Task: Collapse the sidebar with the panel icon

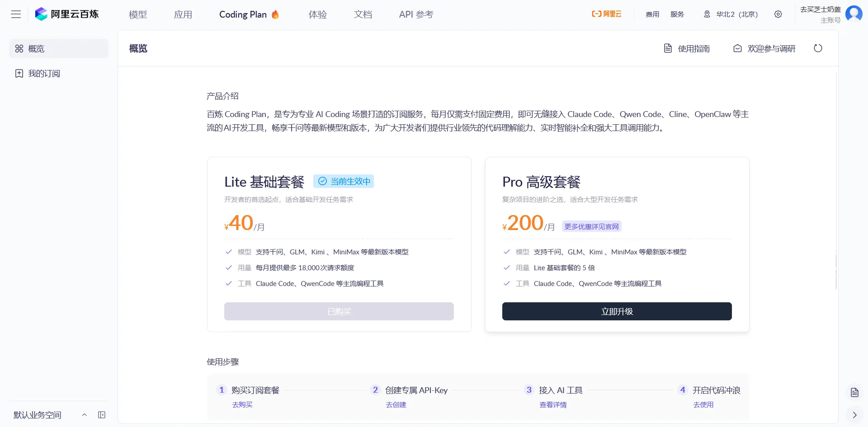Action: point(102,415)
